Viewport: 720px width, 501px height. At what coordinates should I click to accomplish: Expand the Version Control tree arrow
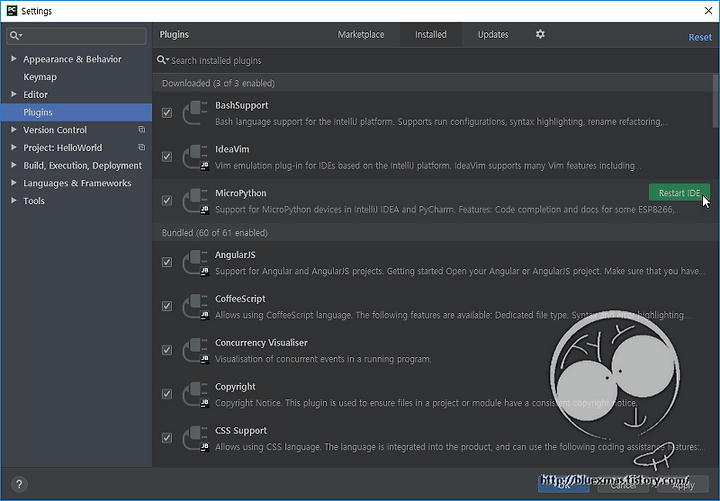14,129
